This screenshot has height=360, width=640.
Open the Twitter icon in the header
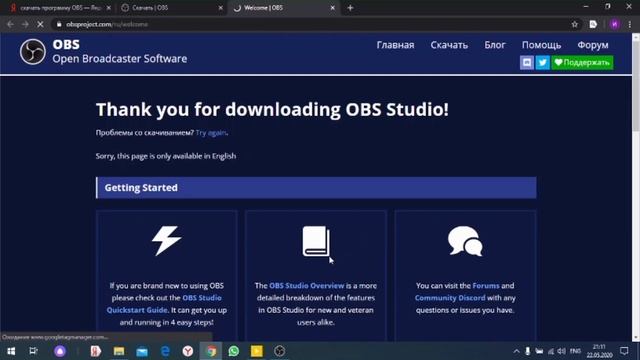[542, 62]
